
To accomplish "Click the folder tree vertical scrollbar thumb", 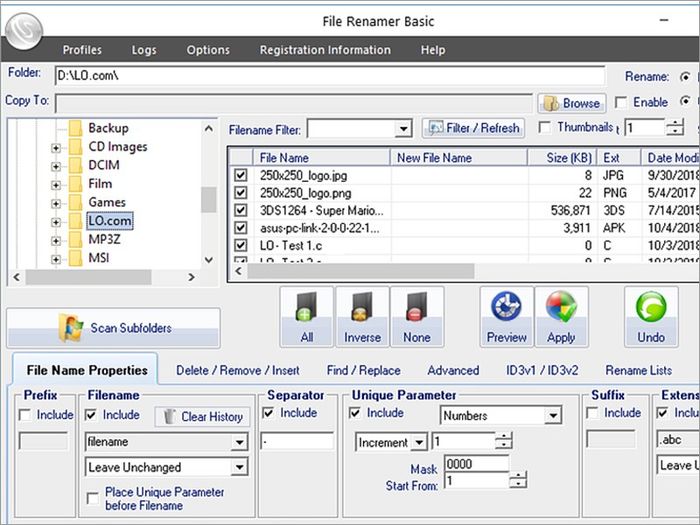I will [x=208, y=200].
